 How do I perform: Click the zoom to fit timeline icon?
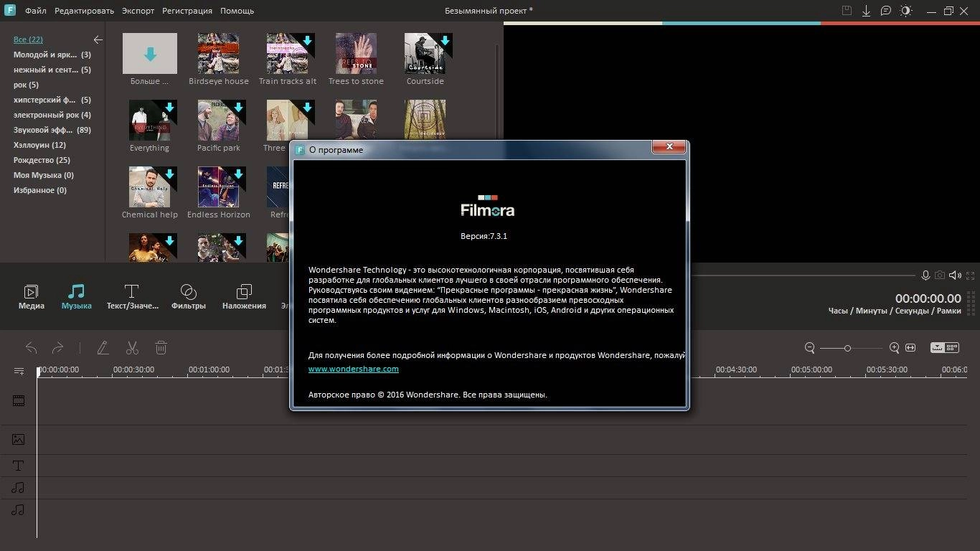(910, 348)
